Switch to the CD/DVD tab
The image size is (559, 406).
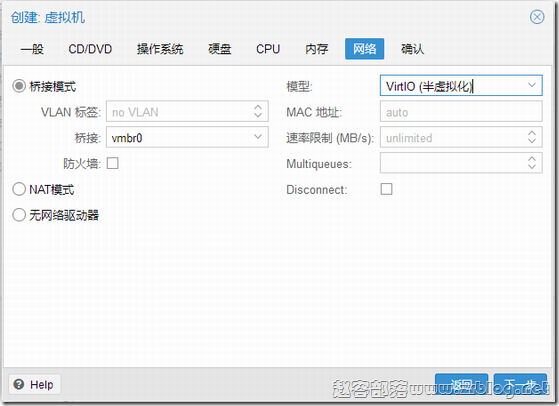pyautogui.click(x=90, y=49)
